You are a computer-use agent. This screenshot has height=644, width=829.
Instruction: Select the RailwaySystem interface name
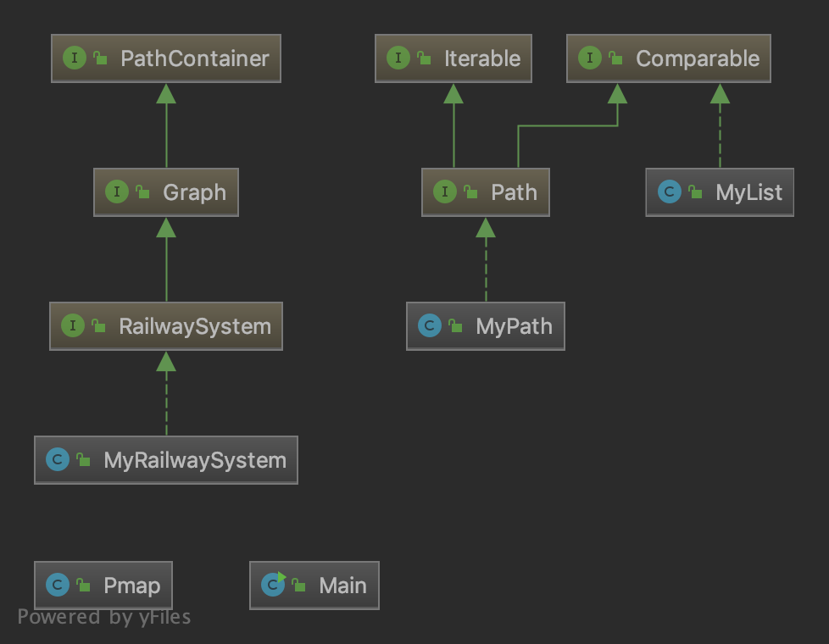[195, 326]
